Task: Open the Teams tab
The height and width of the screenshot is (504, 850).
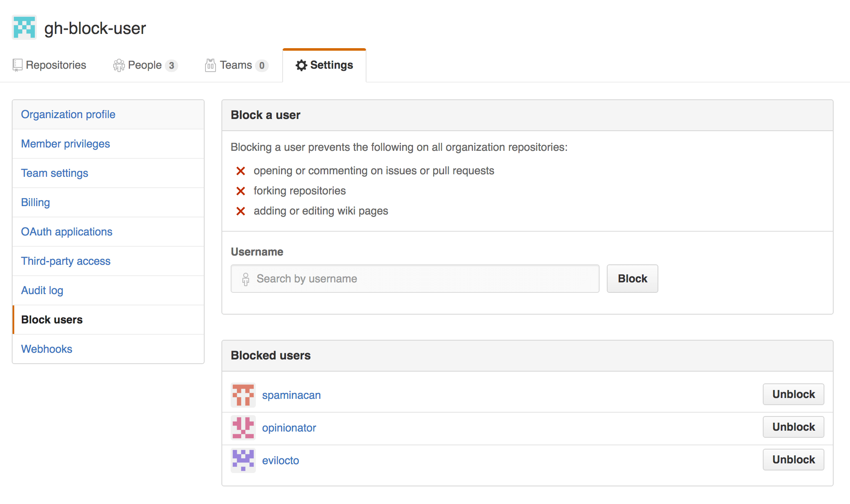Action: click(x=236, y=65)
